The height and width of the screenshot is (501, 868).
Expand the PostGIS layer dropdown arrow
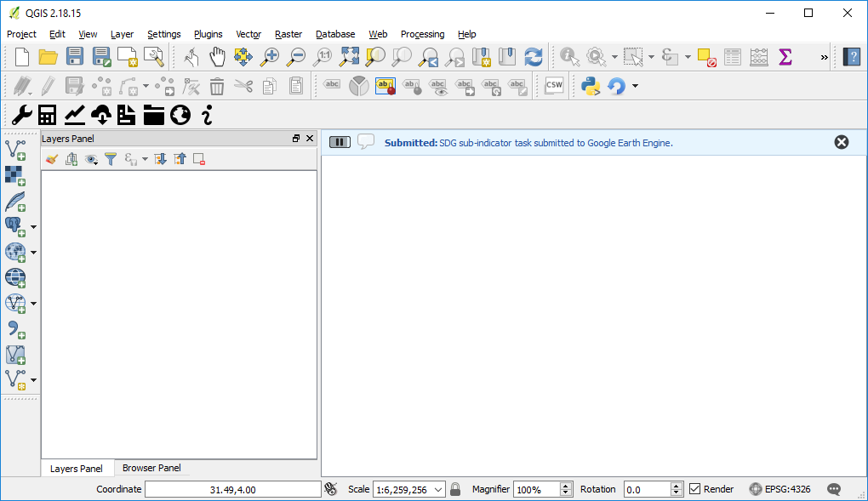pos(34,227)
